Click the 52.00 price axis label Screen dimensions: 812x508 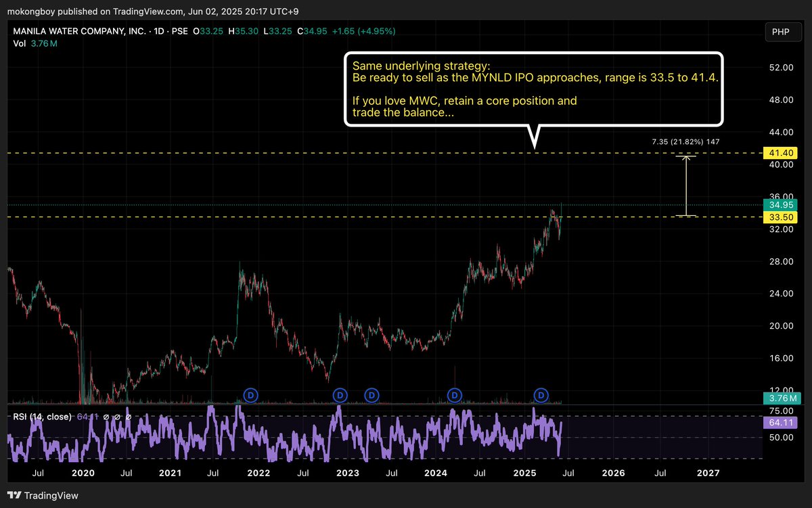[780, 68]
